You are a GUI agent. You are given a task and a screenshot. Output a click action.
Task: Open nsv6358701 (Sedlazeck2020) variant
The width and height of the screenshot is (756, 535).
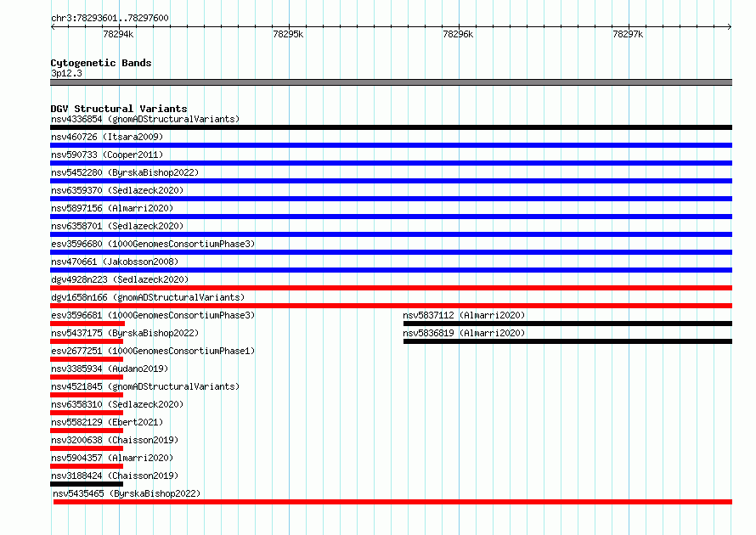coord(117,226)
